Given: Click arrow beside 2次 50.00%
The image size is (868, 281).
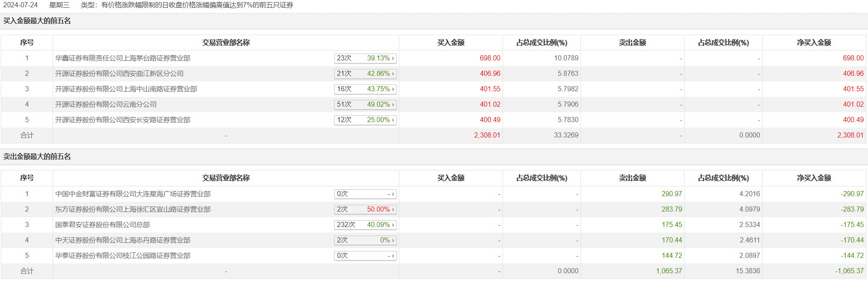Looking at the screenshot, I should 393,209.
